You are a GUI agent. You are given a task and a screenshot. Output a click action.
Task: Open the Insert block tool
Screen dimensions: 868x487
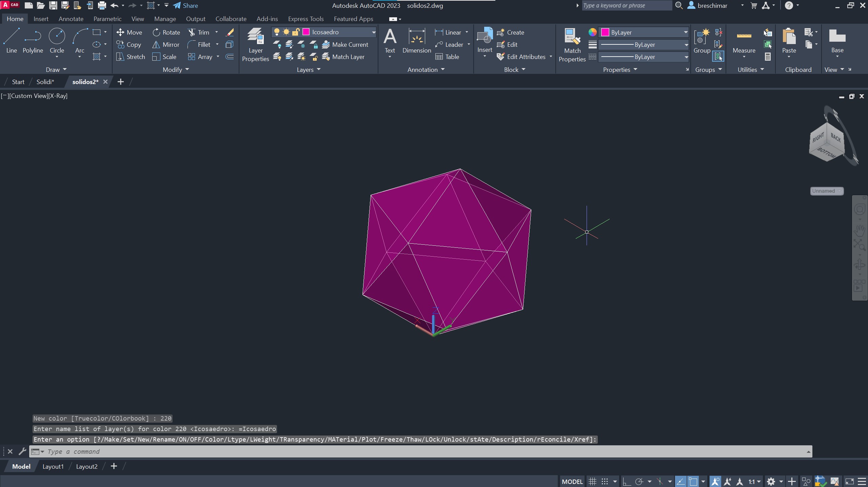click(x=485, y=40)
